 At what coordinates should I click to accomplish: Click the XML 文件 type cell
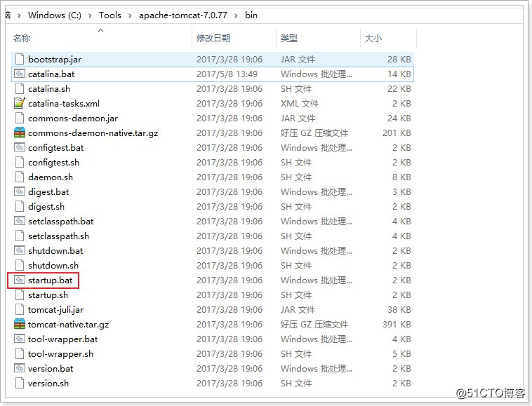click(x=300, y=103)
